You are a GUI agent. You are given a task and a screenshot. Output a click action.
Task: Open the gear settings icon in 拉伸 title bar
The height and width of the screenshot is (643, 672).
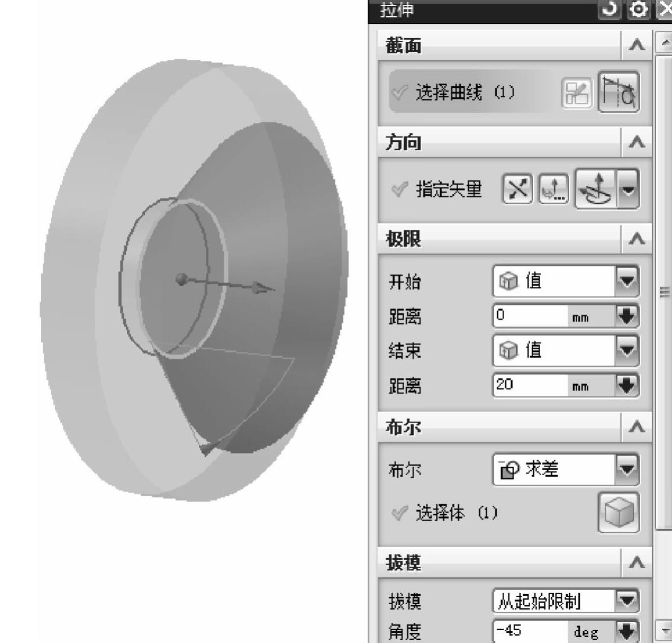pos(638,9)
